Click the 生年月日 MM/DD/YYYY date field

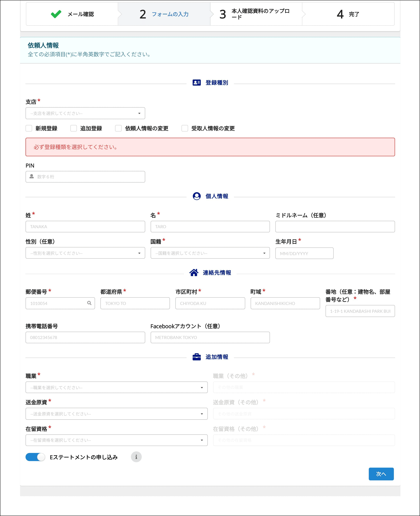pos(304,253)
